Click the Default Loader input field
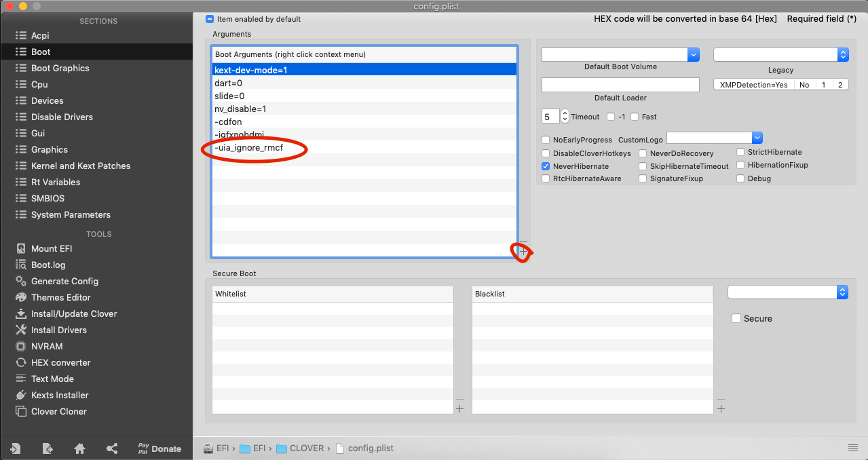Viewport: 868px width, 460px height. point(620,85)
